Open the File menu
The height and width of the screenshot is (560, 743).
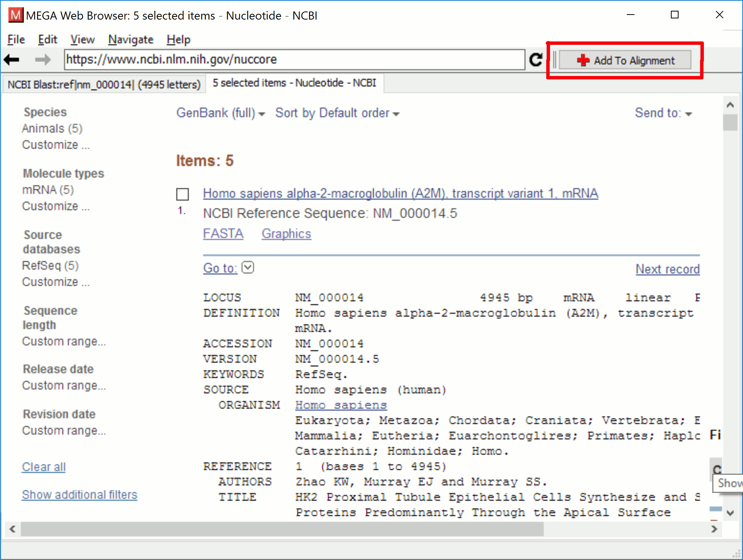(16, 40)
